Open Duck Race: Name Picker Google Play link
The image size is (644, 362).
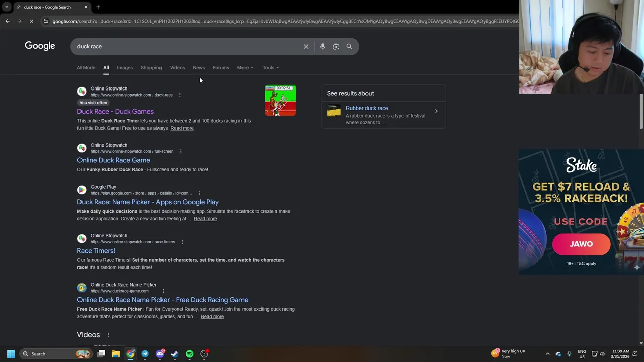coord(148,202)
